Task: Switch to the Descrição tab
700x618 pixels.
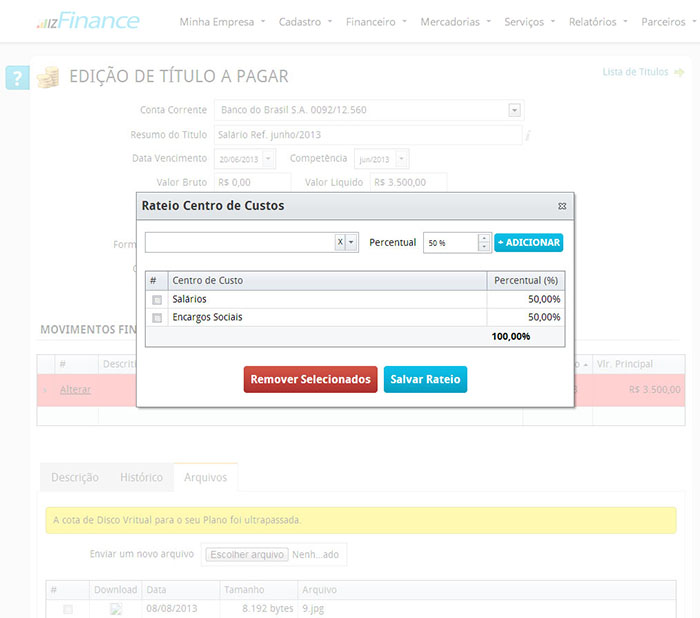Action: pyautogui.click(x=75, y=477)
